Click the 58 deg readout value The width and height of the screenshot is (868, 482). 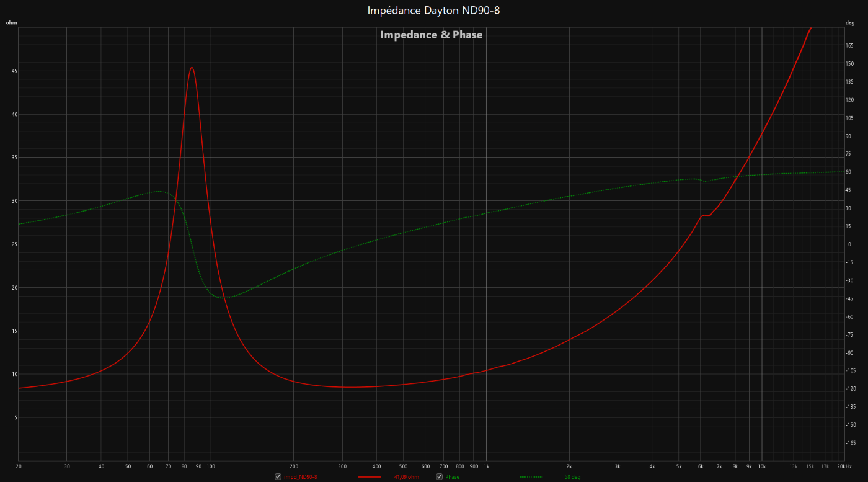click(x=572, y=477)
